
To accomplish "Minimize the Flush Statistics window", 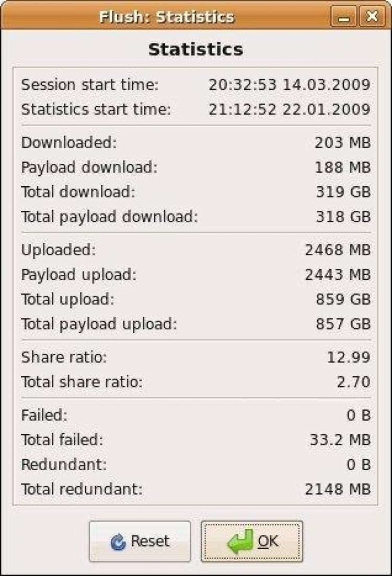I will pyautogui.click(x=343, y=17).
